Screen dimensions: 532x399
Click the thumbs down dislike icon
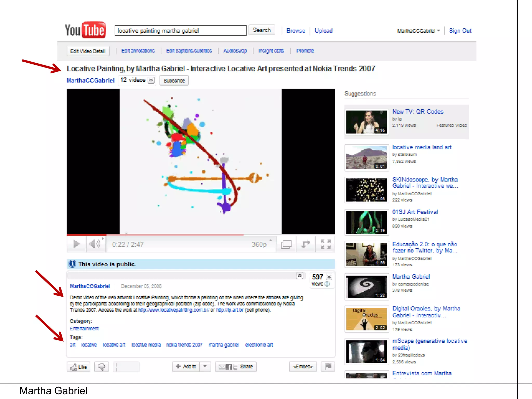(102, 367)
